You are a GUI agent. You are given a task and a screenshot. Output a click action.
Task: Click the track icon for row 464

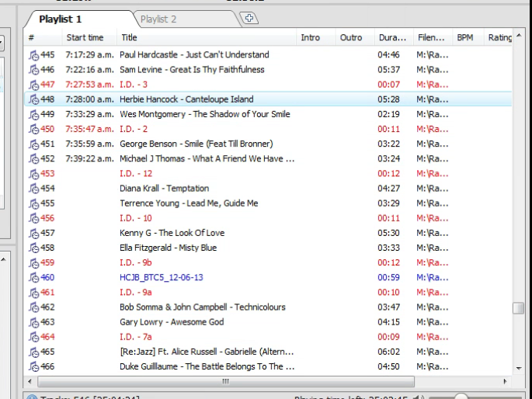click(33, 338)
